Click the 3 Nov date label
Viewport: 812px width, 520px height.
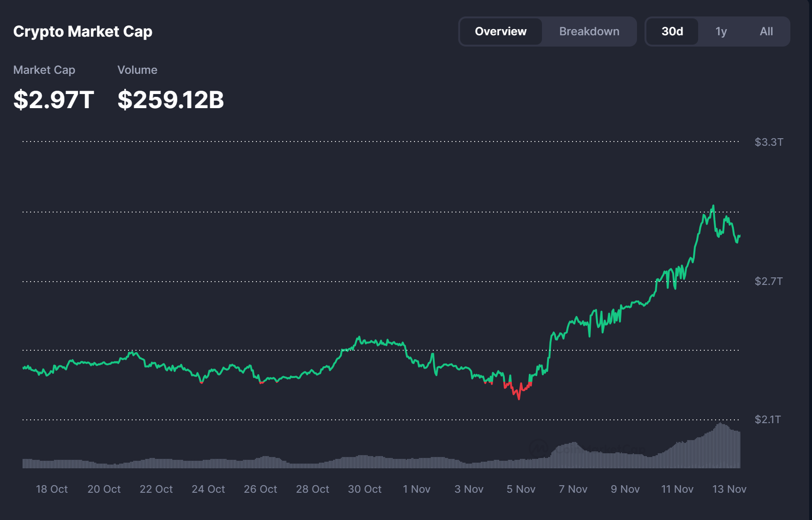point(469,489)
